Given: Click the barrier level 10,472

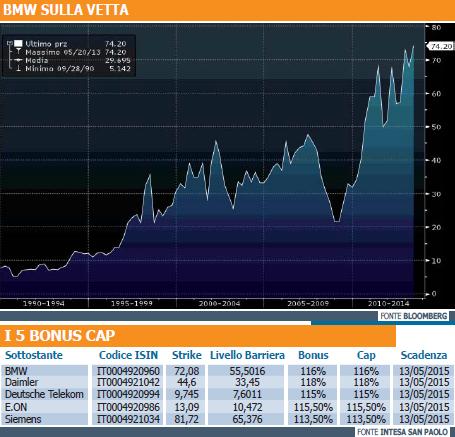Looking at the screenshot, I should point(247,407).
